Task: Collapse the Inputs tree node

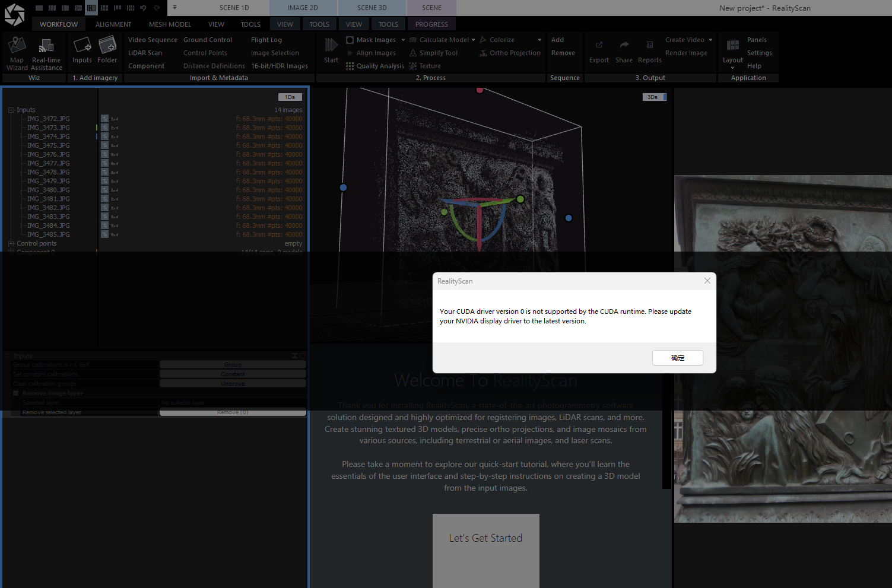Action: 11,110
